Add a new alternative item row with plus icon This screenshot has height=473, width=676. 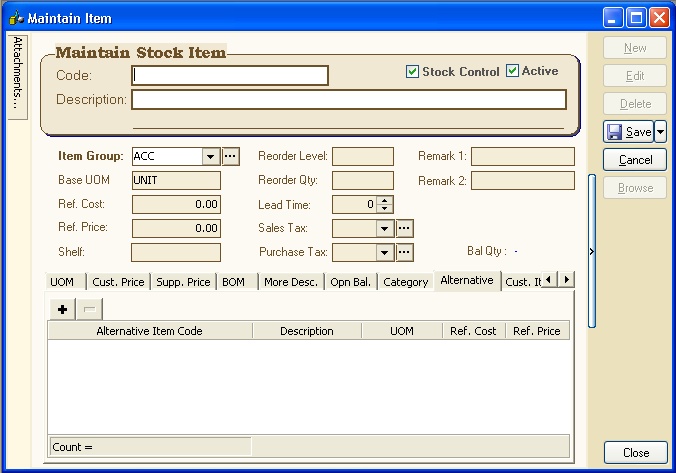click(x=63, y=310)
